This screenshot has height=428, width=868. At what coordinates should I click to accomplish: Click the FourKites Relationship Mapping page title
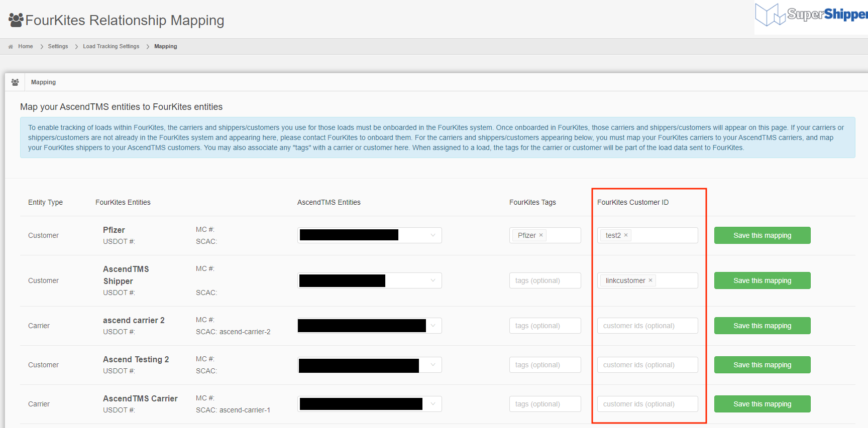click(x=125, y=20)
